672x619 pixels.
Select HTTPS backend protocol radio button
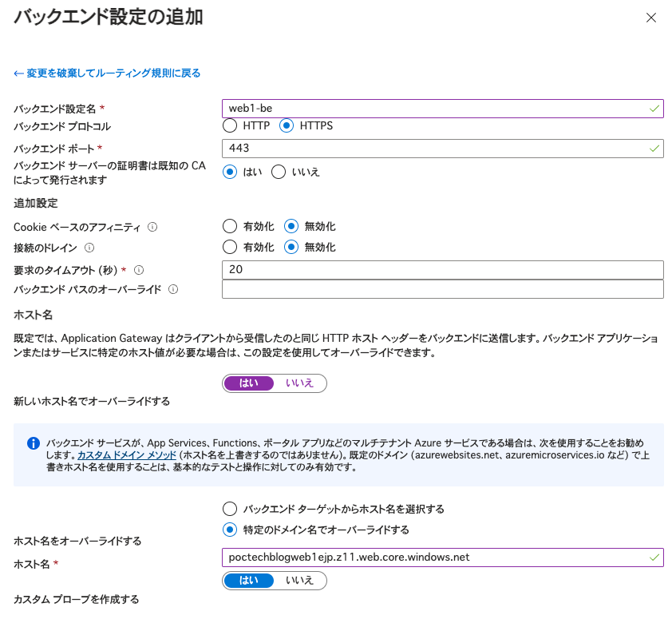point(287,125)
